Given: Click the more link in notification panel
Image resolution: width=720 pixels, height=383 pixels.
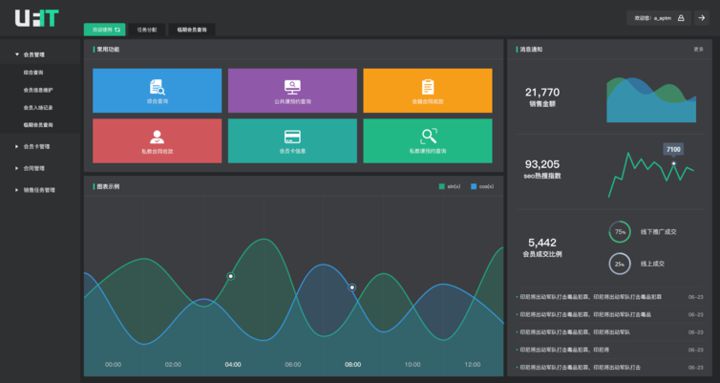Looking at the screenshot, I should (x=698, y=49).
